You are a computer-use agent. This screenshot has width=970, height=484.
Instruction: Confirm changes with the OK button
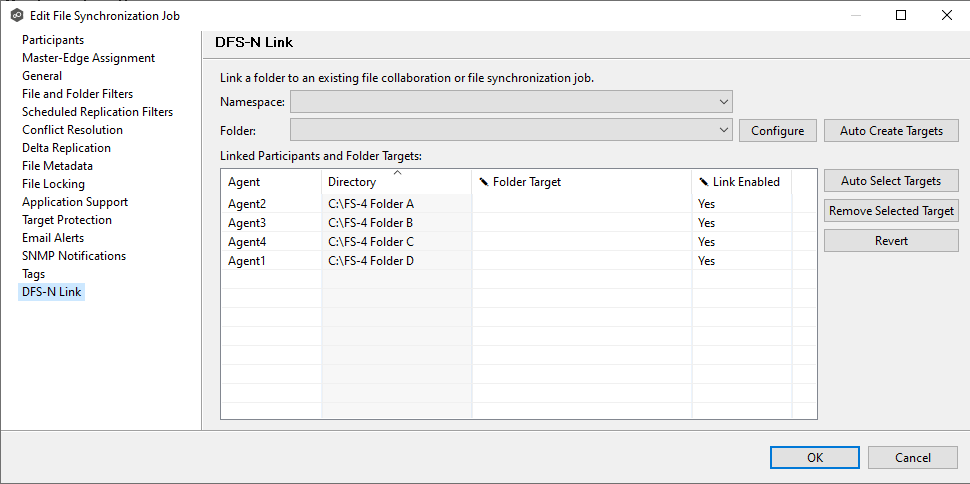pos(814,457)
